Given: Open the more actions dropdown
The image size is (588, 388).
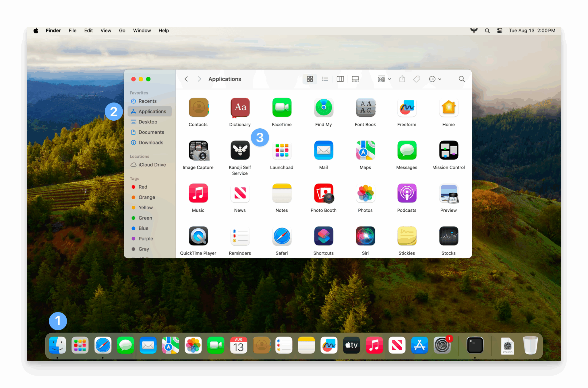Looking at the screenshot, I should point(435,79).
